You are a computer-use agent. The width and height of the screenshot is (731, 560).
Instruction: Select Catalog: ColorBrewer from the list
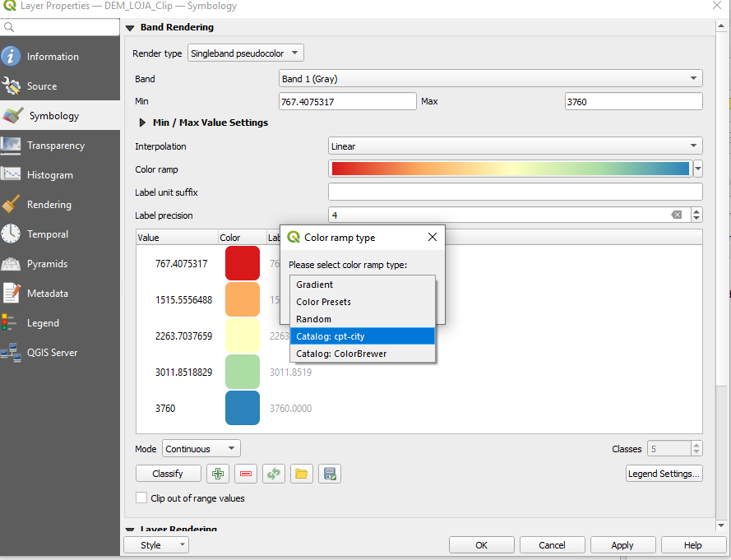click(x=341, y=354)
